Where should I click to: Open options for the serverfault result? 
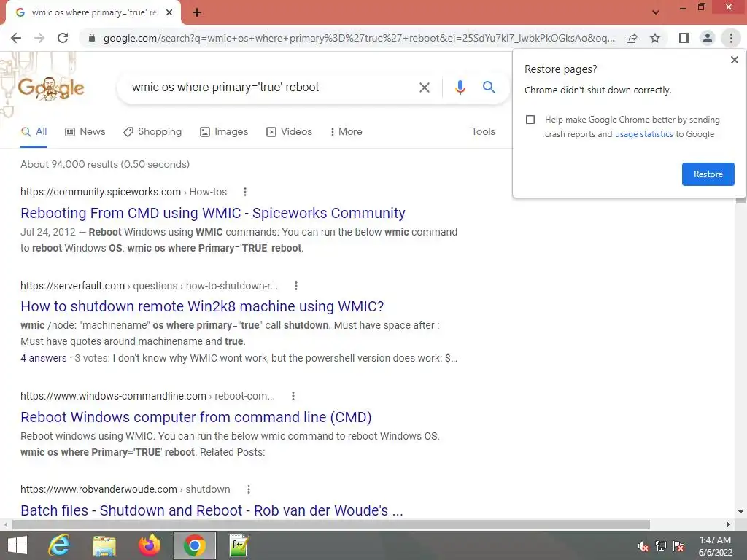296,286
